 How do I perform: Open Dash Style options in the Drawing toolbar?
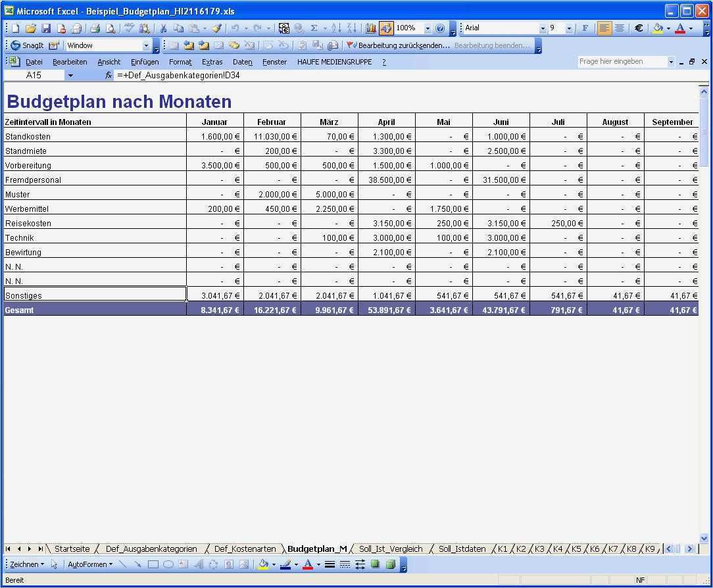[x=345, y=564]
